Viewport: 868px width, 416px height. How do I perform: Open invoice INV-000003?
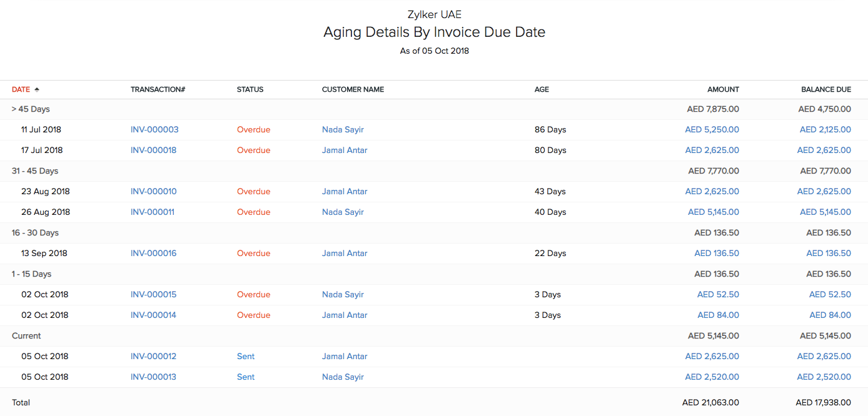tap(154, 129)
